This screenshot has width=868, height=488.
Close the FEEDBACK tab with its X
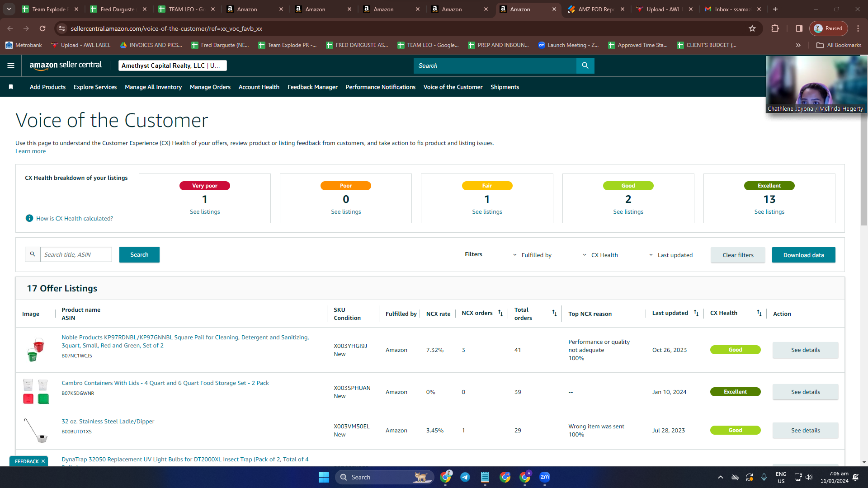(43, 461)
